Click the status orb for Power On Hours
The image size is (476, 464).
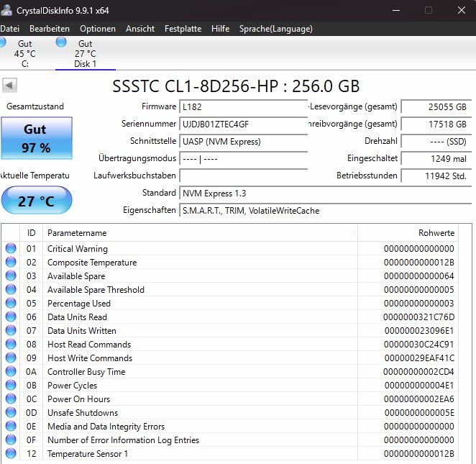[x=11, y=399]
